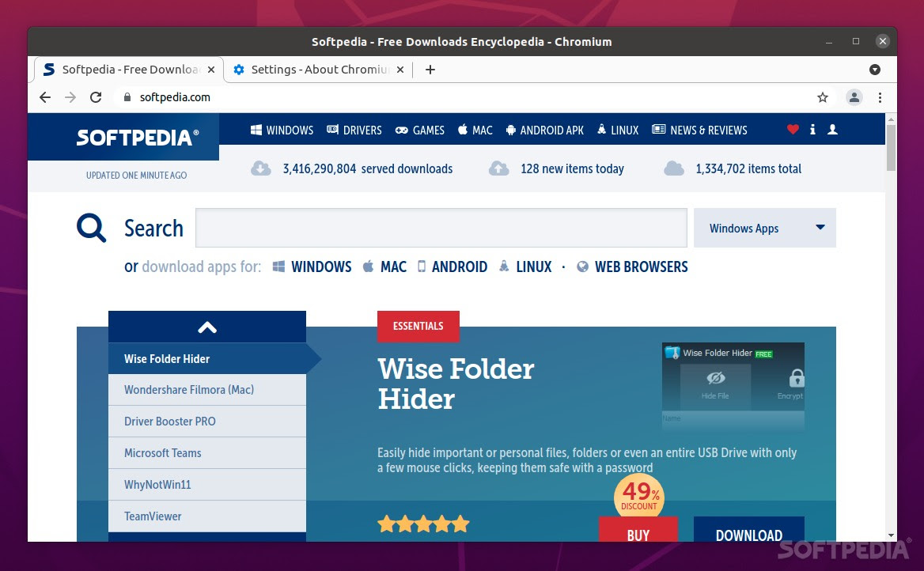Screen dimensions: 924x571
Task: Click the page vertical scrollbar thumb
Action: pos(891,147)
